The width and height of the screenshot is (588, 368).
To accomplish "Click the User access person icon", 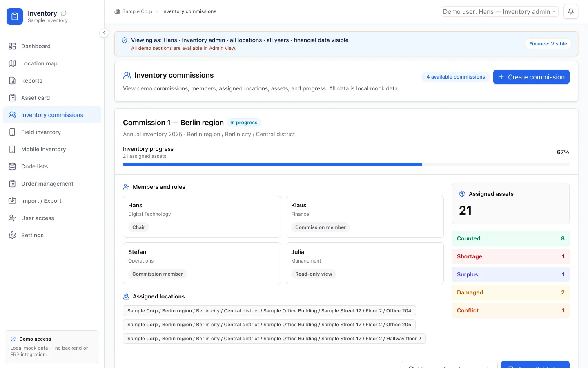I will [12, 218].
